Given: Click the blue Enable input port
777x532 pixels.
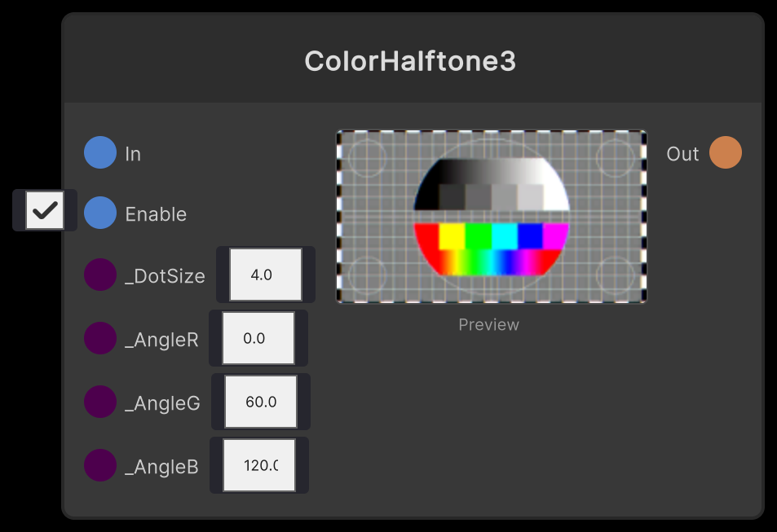Looking at the screenshot, I should 99,213.
